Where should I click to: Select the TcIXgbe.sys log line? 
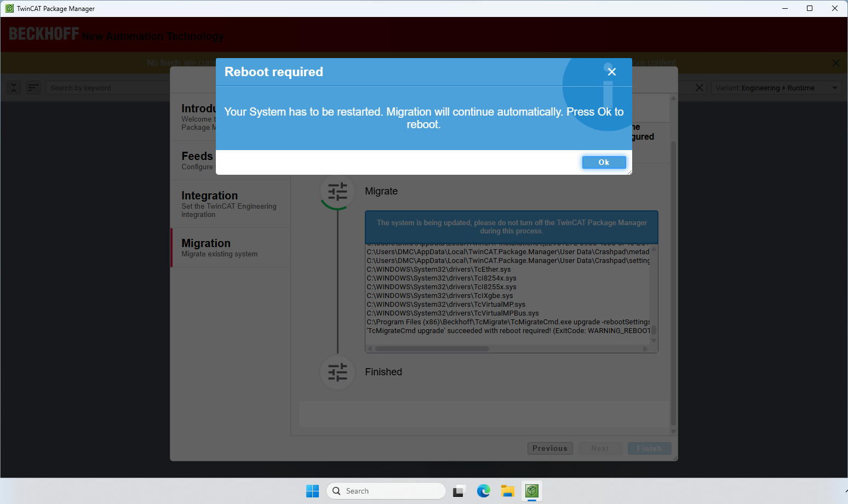pos(440,296)
